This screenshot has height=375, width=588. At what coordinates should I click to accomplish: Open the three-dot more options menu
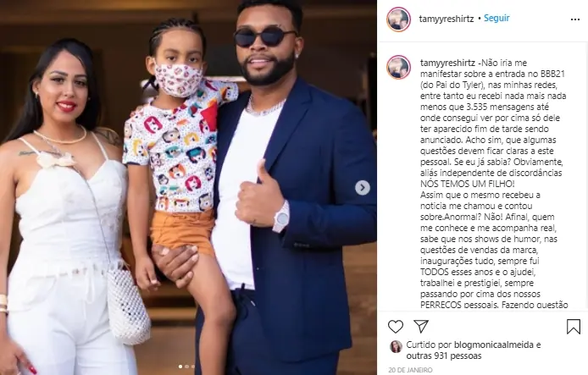[575, 19]
